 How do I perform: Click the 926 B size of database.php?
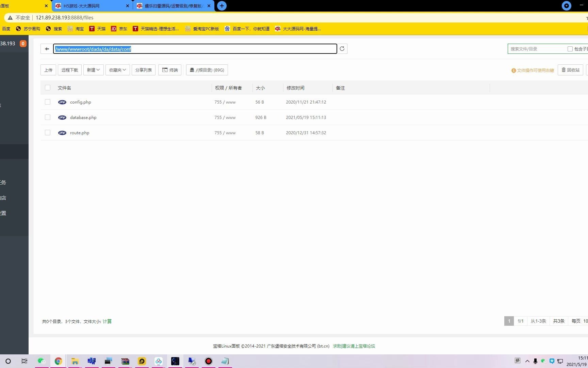261,117
